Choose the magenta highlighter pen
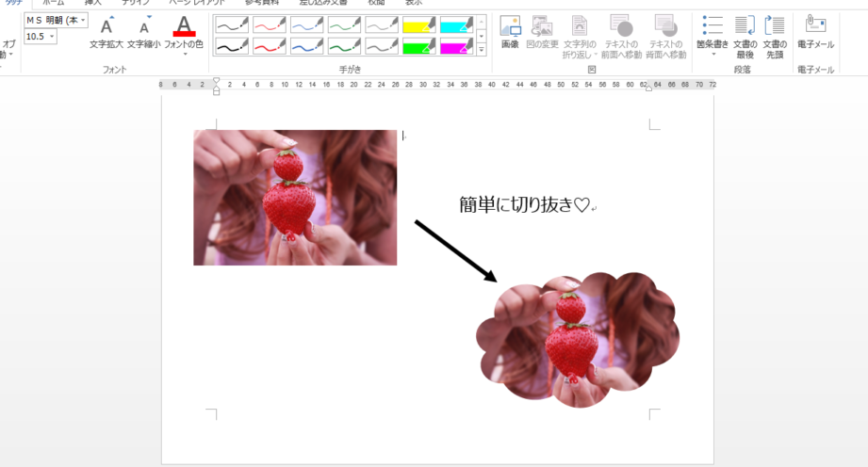The image size is (868, 467). pyautogui.click(x=457, y=46)
